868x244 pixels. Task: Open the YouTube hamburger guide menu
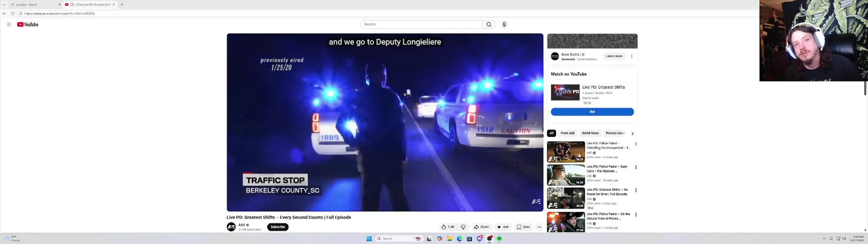click(x=9, y=24)
